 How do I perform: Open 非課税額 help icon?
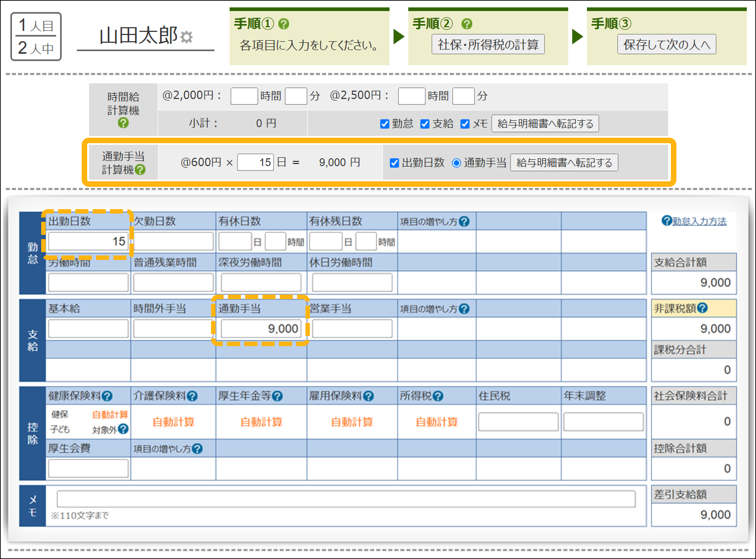pyautogui.click(x=703, y=308)
